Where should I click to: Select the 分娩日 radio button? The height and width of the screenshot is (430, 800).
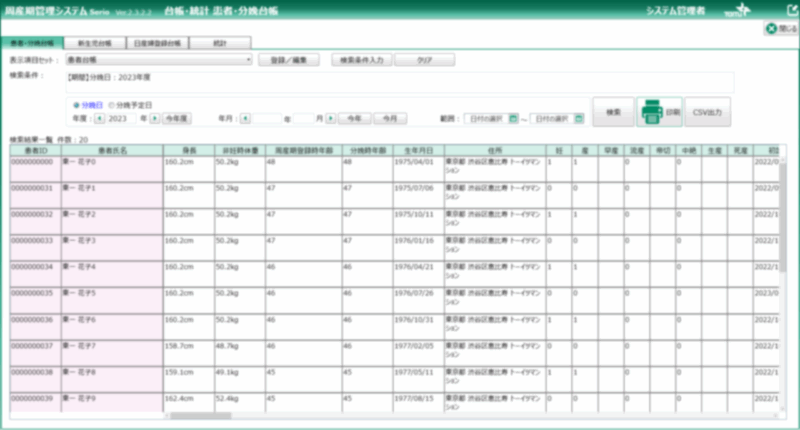(x=77, y=104)
